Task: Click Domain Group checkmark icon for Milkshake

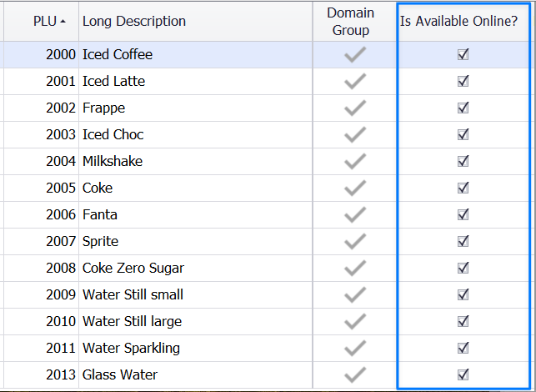Action: tap(355, 162)
